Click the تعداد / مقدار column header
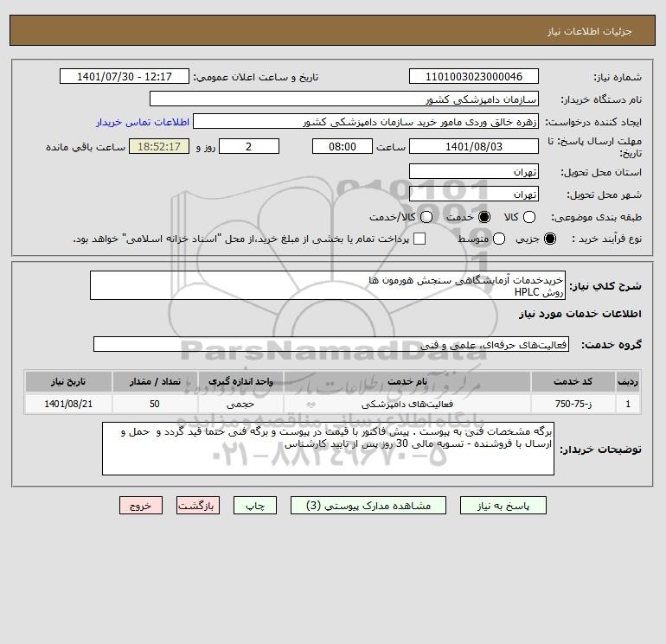This screenshot has height=644, width=666. click(x=155, y=381)
